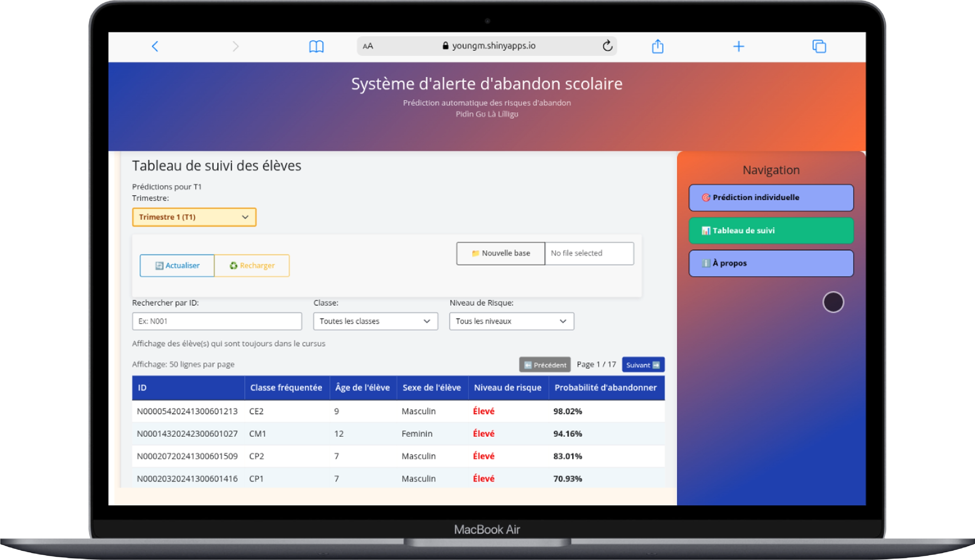The image size is (975, 560).
Task: Click the Safari forward arrow
Action: pyautogui.click(x=235, y=47)
